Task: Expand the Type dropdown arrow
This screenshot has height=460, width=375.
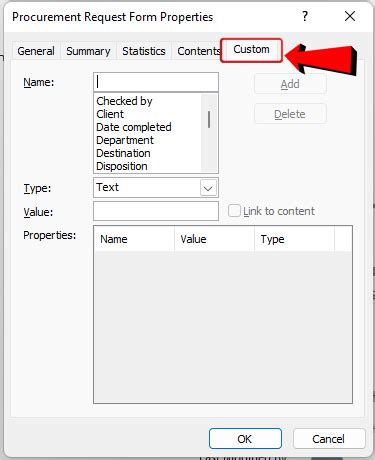Action: click(208, 188)
